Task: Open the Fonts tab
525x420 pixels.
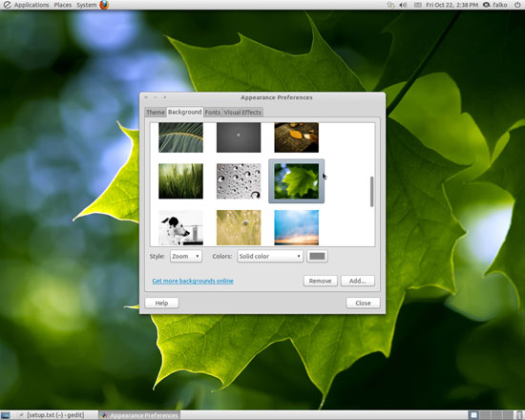Action: tap(213, 113)
